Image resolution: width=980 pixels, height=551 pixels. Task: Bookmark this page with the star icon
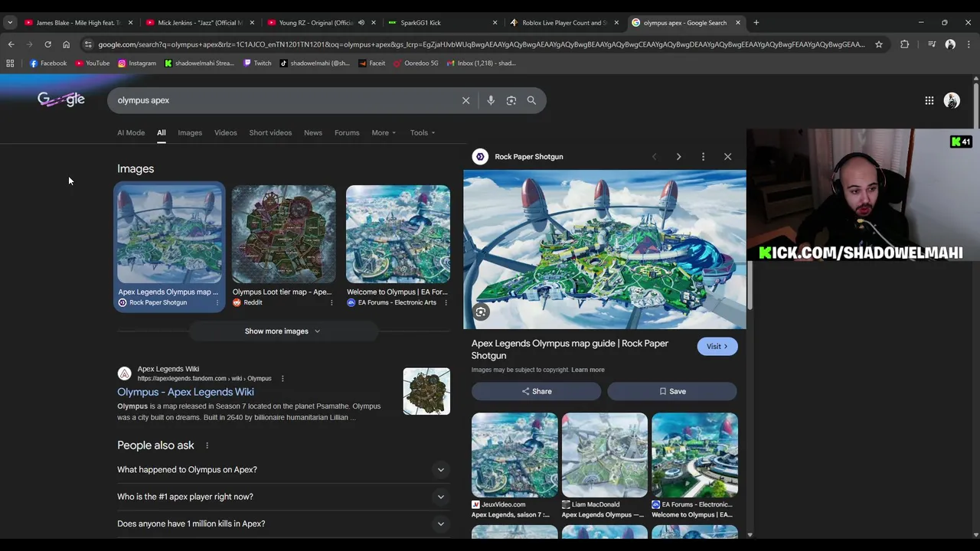(879, 44)
